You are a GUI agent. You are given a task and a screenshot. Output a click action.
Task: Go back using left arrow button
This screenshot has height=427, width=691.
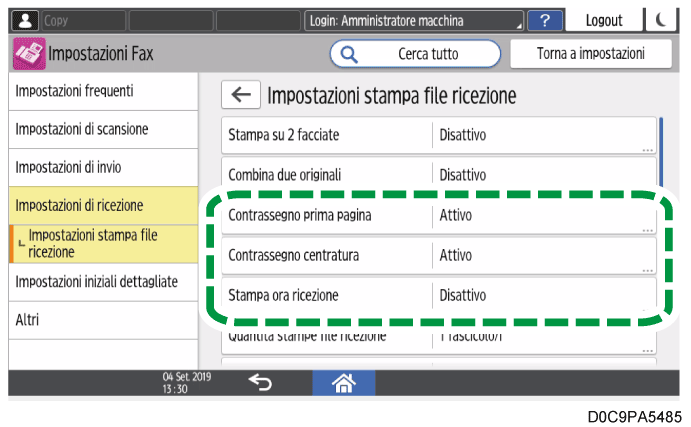click(241, 94)
